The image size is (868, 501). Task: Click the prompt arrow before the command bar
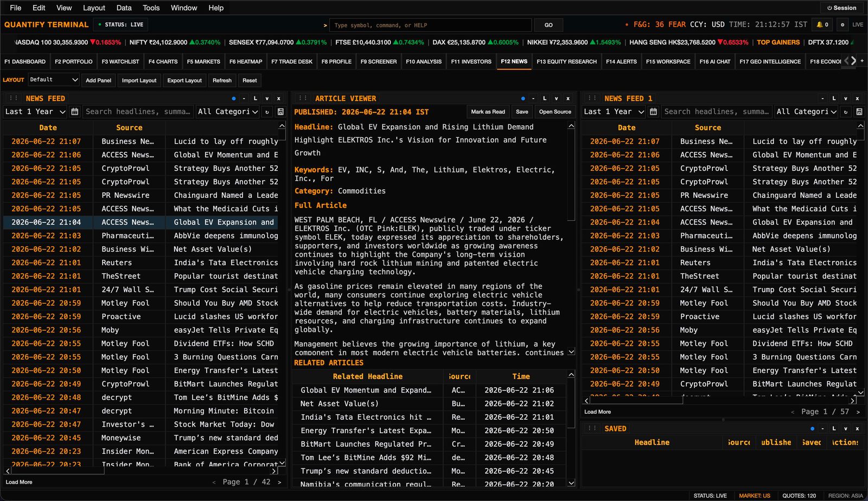[x=325, y=25]
